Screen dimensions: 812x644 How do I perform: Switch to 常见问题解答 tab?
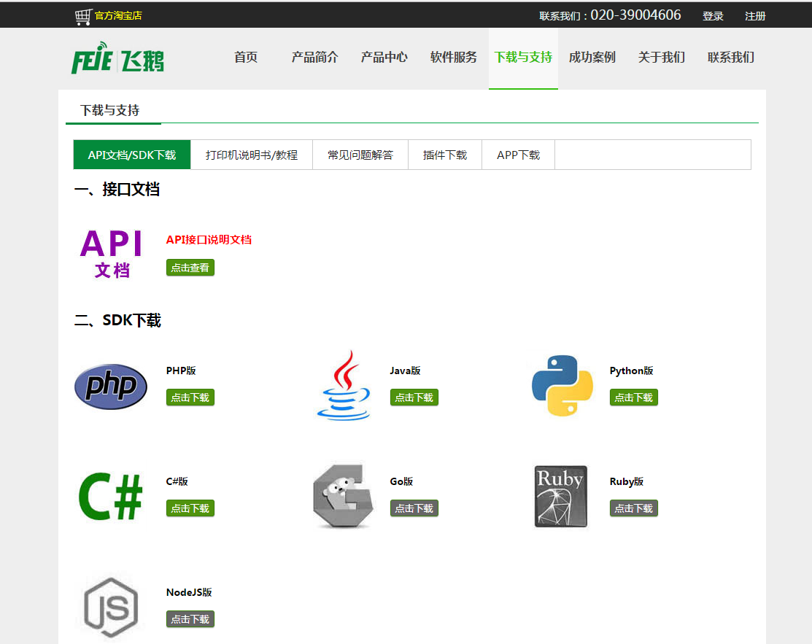point(360,155)
